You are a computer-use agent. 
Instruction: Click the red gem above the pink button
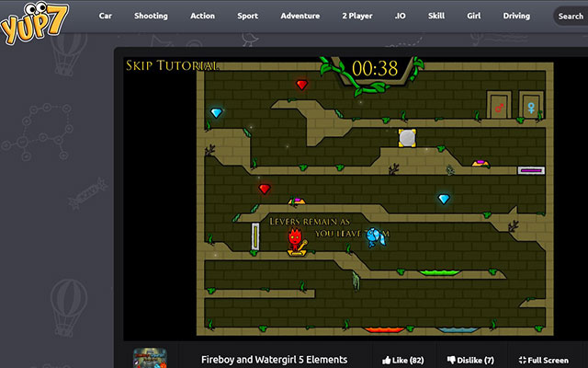tap(265, 189)
